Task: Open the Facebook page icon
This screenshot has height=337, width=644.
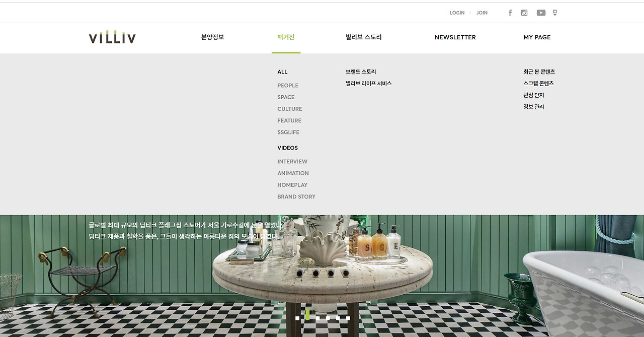Action: (x=510, y=13)
